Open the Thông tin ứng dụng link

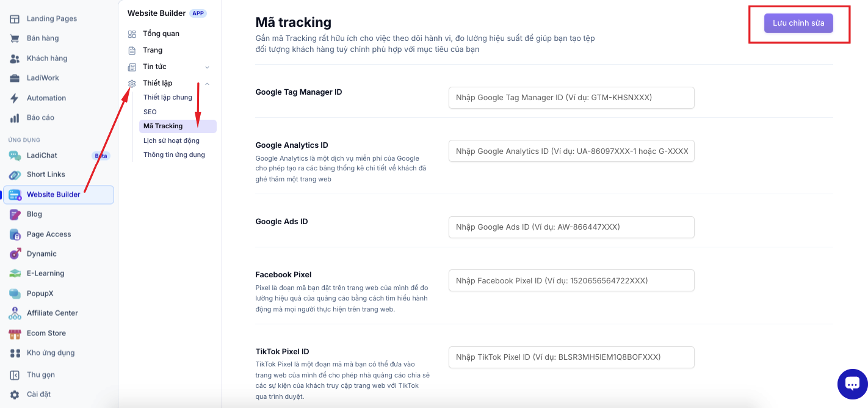[x=174, y=155]
